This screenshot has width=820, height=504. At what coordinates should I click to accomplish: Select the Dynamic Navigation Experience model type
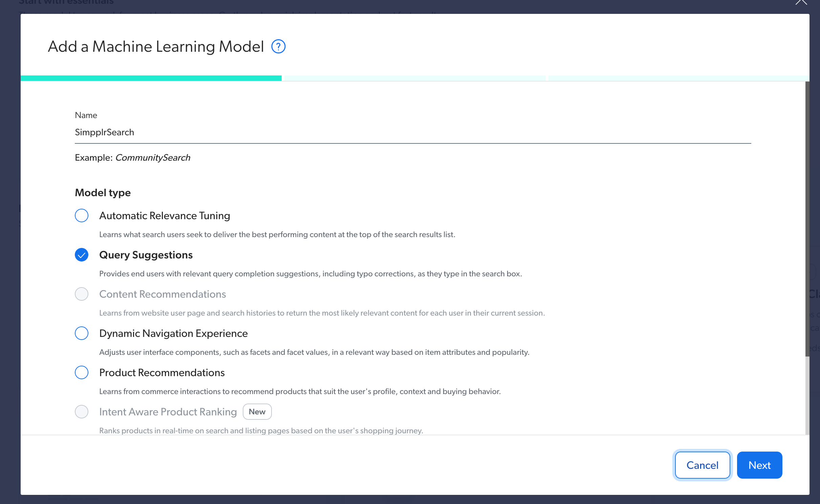click(x=81, y=333)
